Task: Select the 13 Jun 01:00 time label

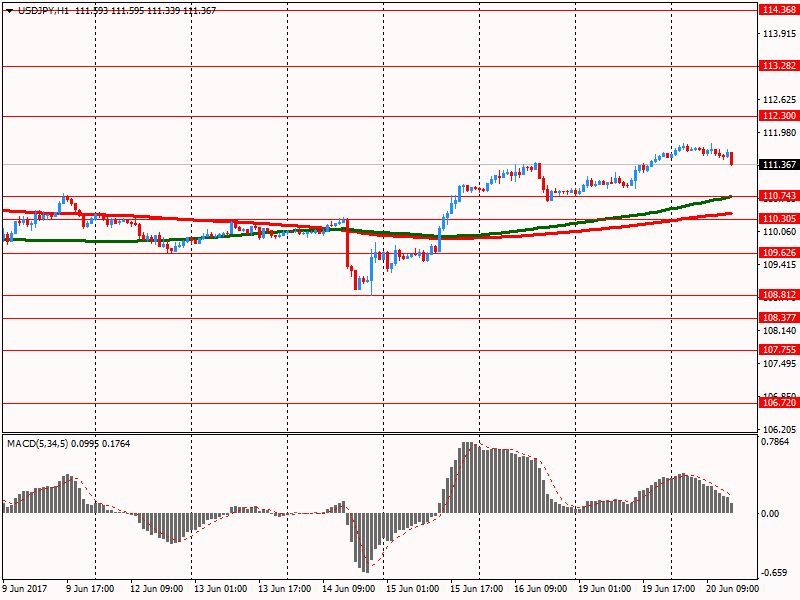Action: click(x=220, y=589)
